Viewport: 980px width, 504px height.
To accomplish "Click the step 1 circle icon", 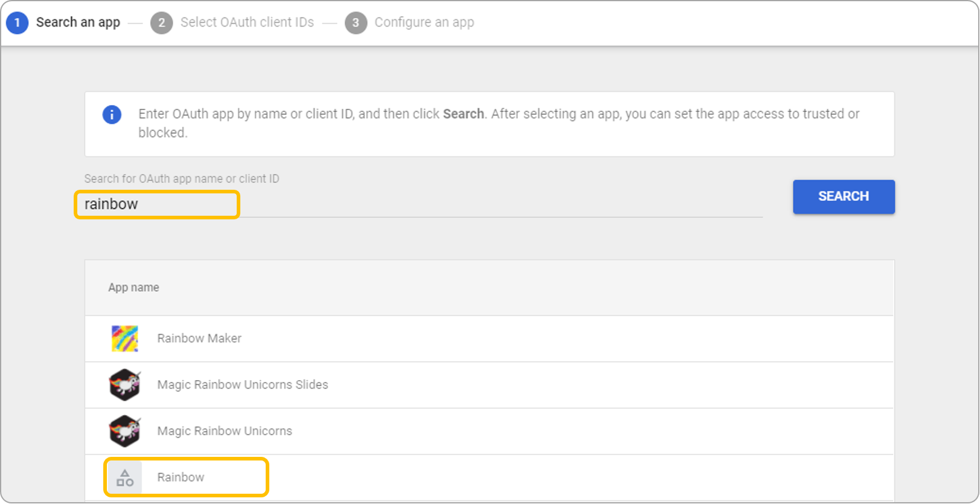I will (x=17, y=22).
